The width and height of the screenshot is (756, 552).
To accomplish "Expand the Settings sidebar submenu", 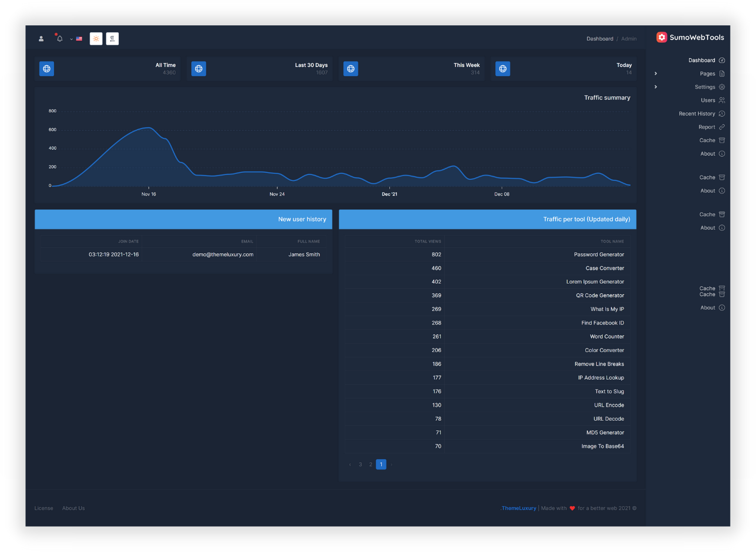I will (656, 87).
